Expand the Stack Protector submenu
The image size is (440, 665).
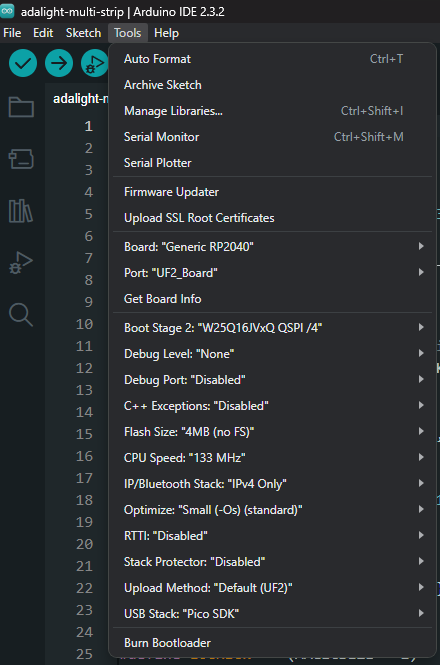click(x=272, y=562)
